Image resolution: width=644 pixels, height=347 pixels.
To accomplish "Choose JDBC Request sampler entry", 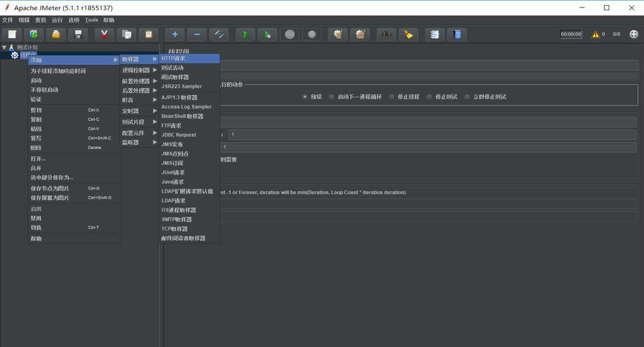I will click(189, 135).
